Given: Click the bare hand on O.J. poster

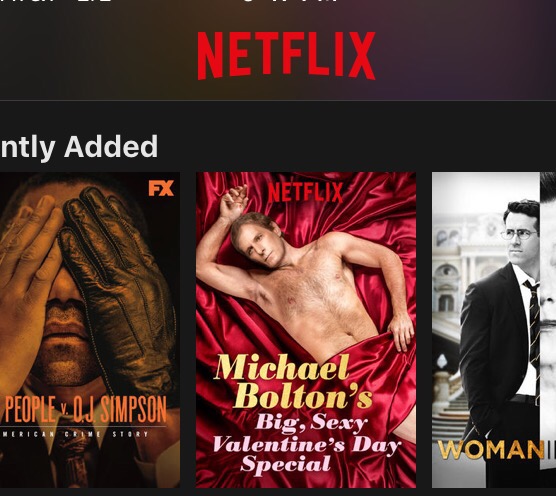Looking at the screenshot, I should 27,269.
